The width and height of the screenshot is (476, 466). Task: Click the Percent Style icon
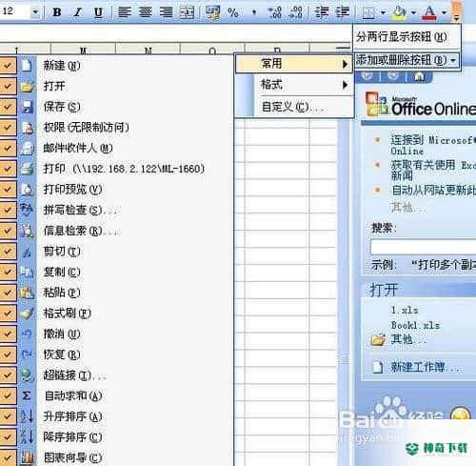[233, 12]
